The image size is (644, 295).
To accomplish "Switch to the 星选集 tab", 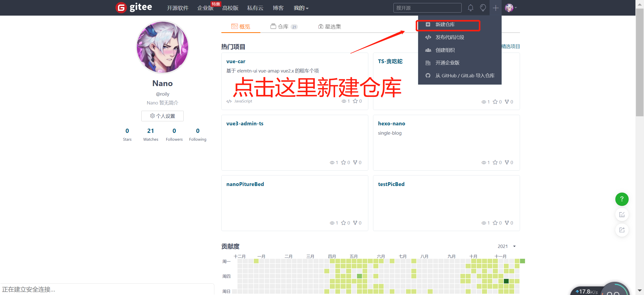I will point(330,26).
